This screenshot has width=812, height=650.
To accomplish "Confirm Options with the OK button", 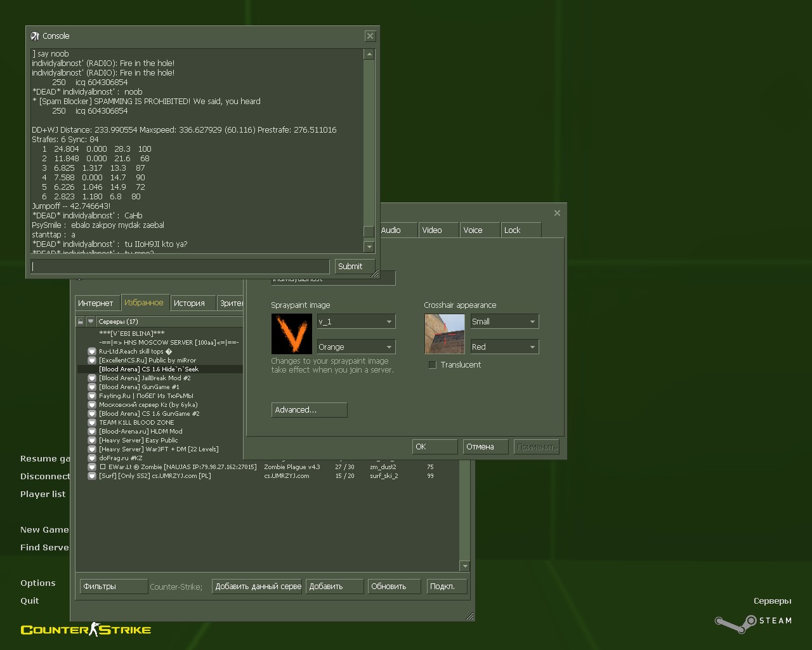I will tap(435, 447).
